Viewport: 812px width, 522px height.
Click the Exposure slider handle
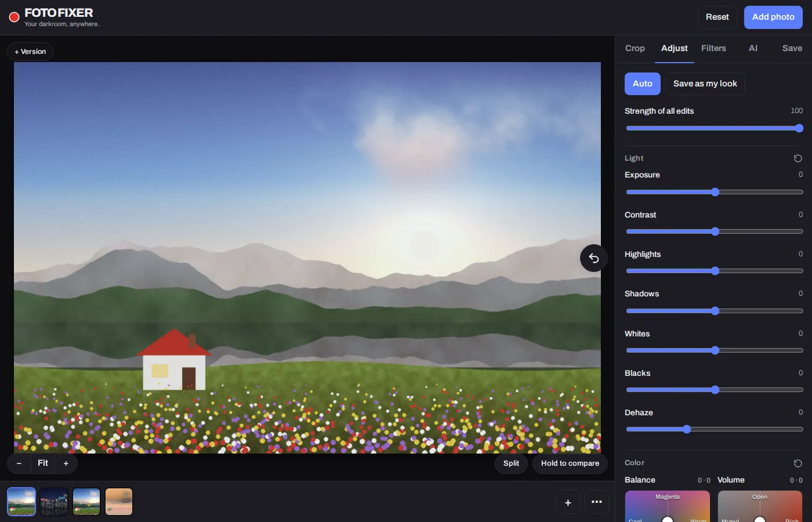coord(715,192)
